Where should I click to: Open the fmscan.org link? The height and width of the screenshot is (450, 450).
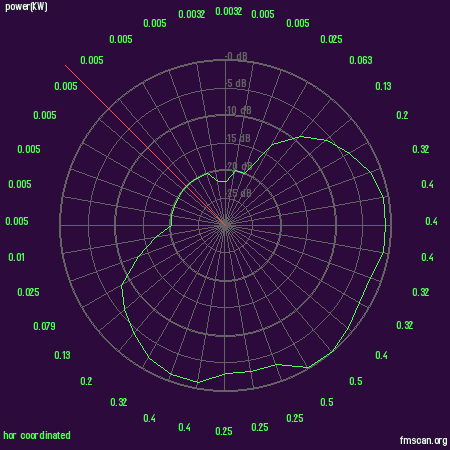(423, 440)
